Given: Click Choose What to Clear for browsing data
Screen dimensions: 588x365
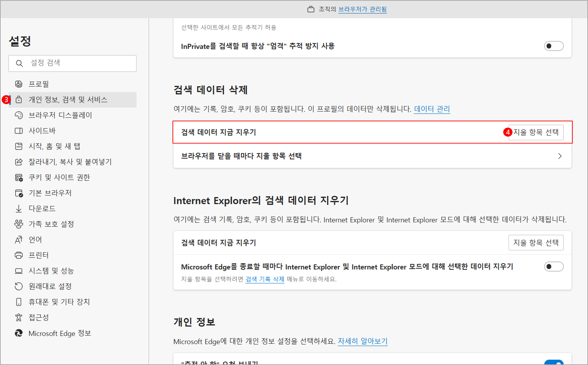Looking at the screenshot, I should 536,132.
